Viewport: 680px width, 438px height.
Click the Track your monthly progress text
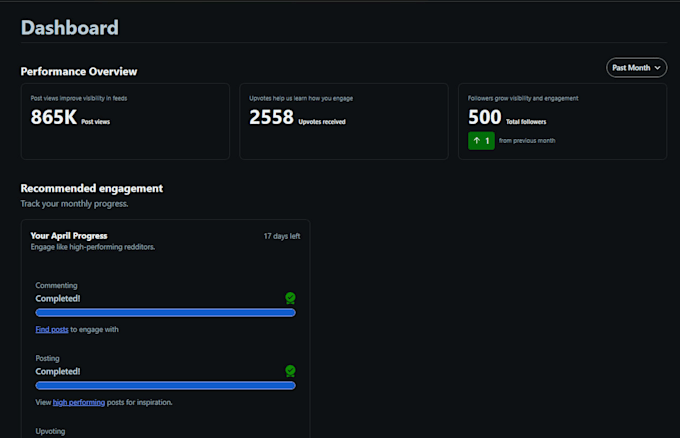[x=74, y=204]
